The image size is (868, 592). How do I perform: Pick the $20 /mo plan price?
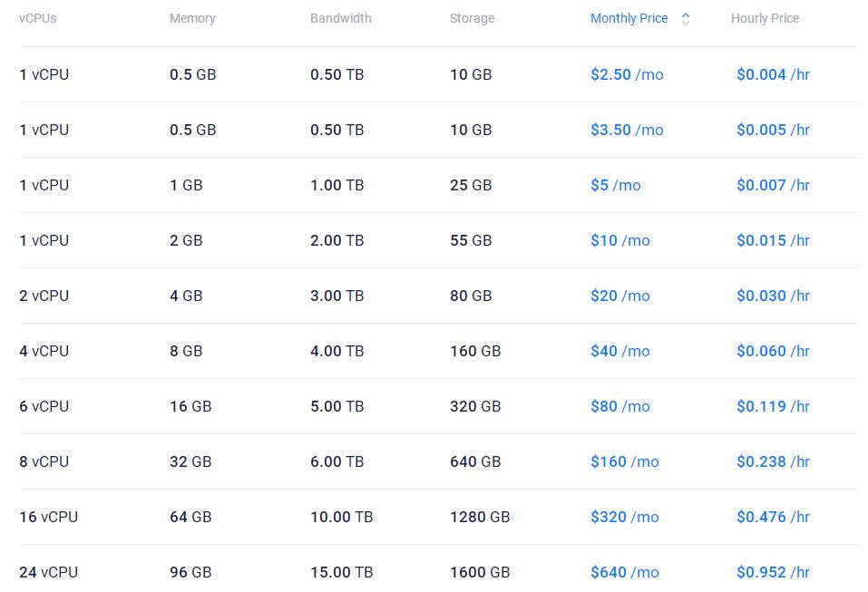[619, 296]
